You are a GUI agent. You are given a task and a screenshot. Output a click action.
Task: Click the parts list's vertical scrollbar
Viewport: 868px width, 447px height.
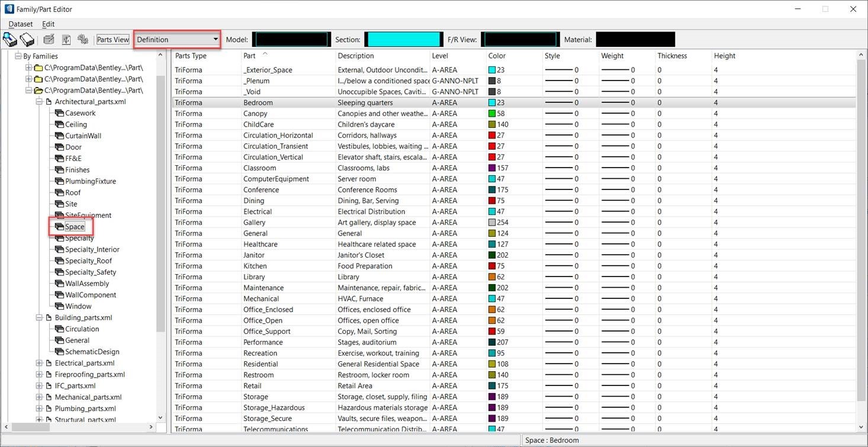point(861,231)
